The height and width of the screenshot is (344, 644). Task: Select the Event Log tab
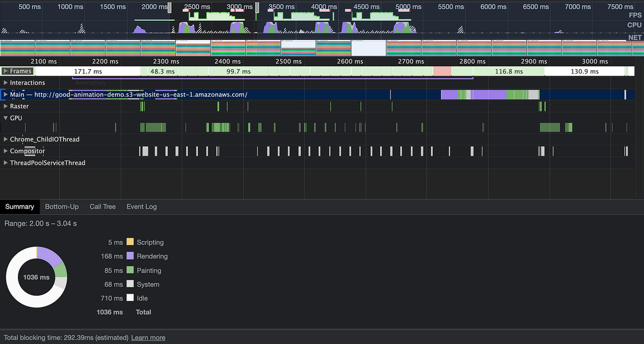tap(142, 207)
